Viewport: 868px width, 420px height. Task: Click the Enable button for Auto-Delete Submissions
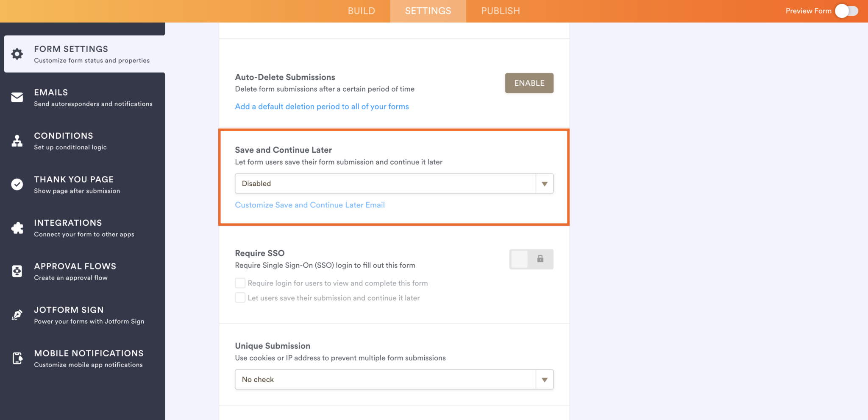[x=529, y=83]
